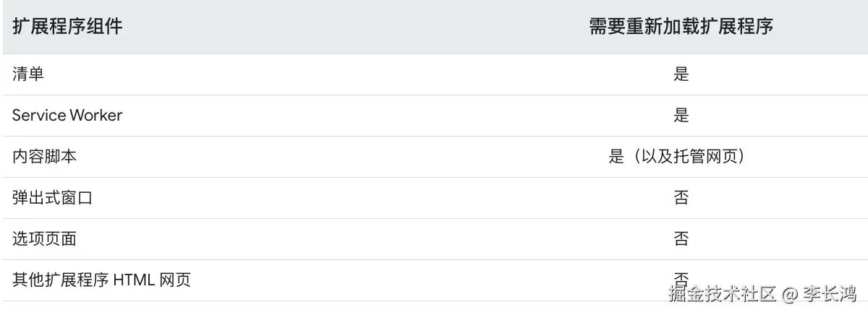Click the 内容脚本 row label
This screenshot has width=868, height=315.
[44, 156]
